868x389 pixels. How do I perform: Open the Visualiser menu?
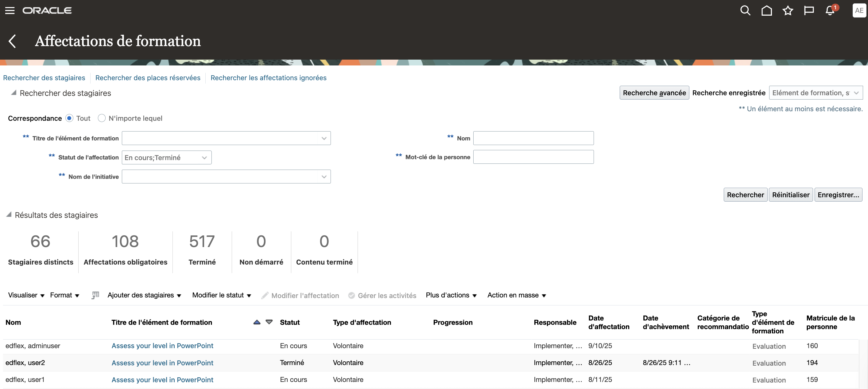coord(26,295)
